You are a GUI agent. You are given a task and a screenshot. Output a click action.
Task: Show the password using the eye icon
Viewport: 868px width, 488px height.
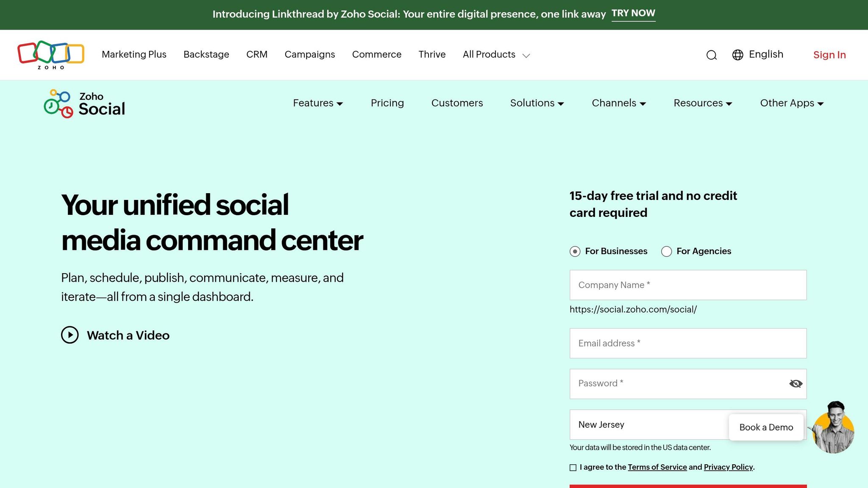(796, 383)
